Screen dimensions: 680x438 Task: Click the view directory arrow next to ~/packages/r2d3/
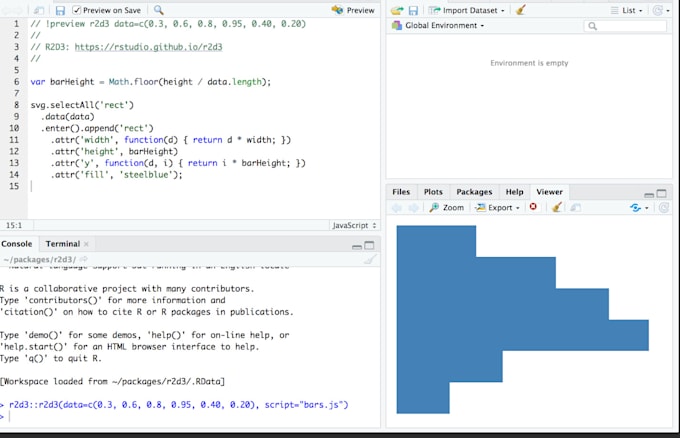[x=83, y=259]
